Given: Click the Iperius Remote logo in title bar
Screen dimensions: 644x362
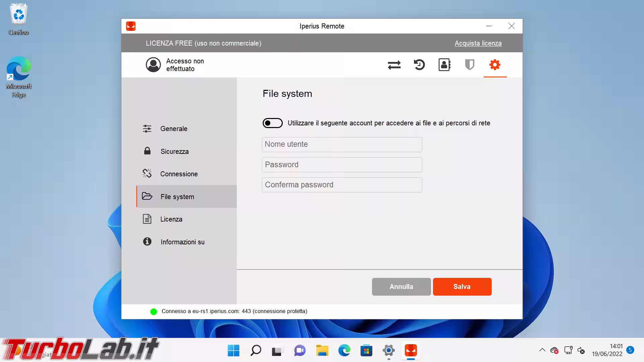Looking at the screenshot, I should pos(131,26).
